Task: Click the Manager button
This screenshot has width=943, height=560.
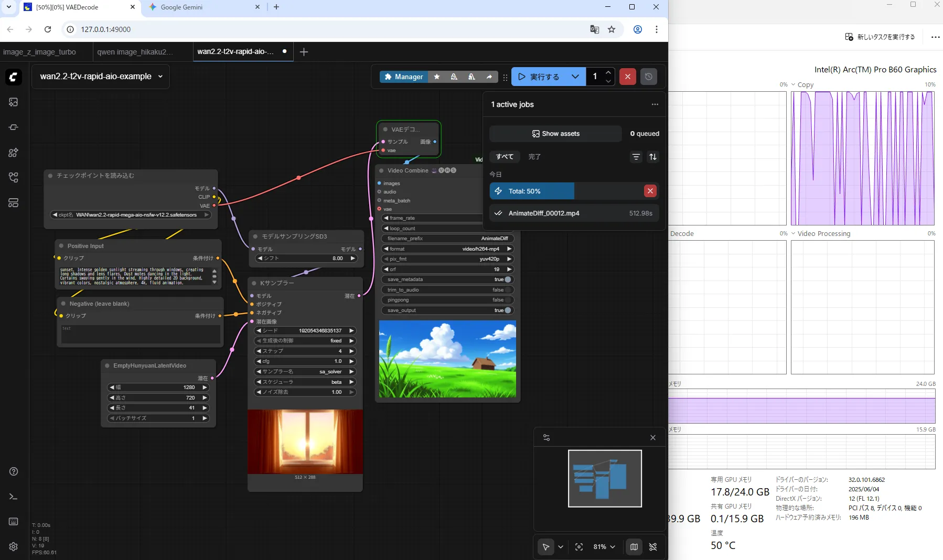Action: click(403, 77)
